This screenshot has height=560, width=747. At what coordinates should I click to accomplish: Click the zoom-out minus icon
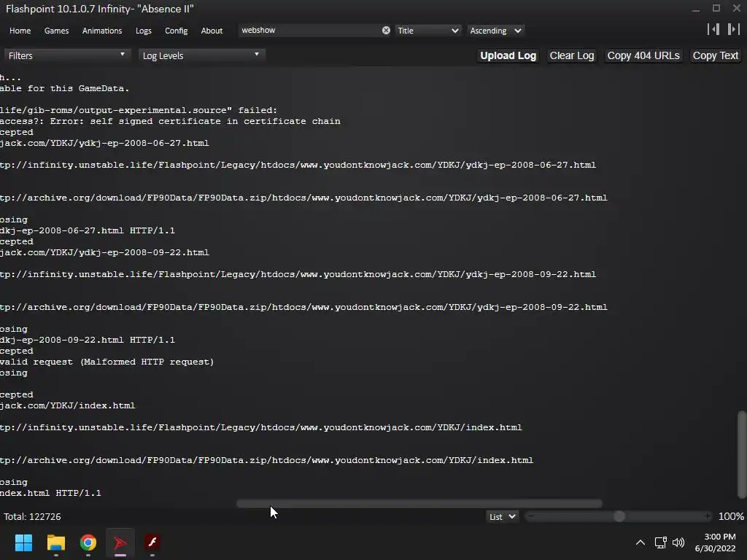pos(531,516)
